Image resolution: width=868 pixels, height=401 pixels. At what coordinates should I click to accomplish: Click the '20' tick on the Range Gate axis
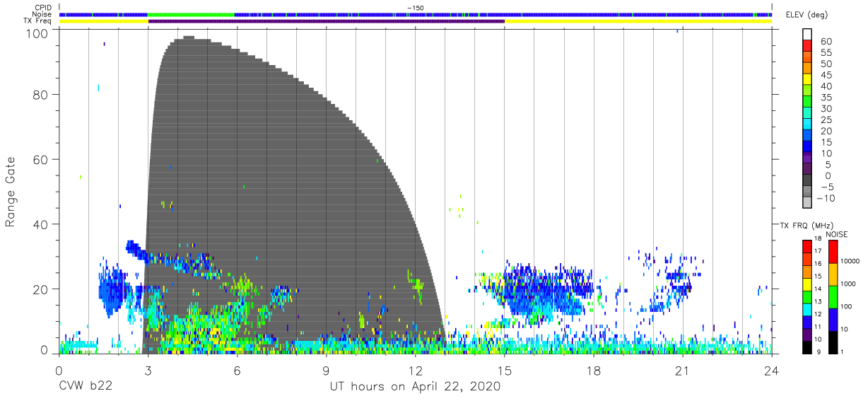click(x=42, y=289)
